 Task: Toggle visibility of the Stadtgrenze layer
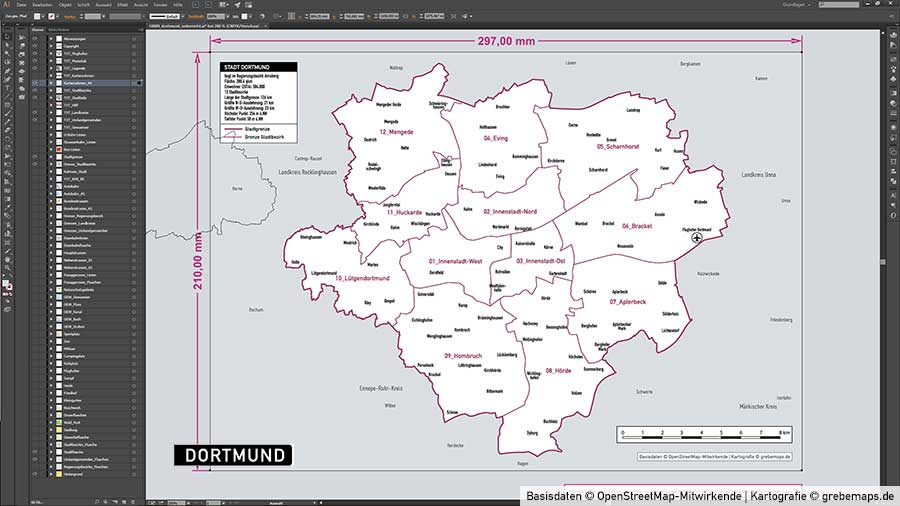[x=35, y=157]
